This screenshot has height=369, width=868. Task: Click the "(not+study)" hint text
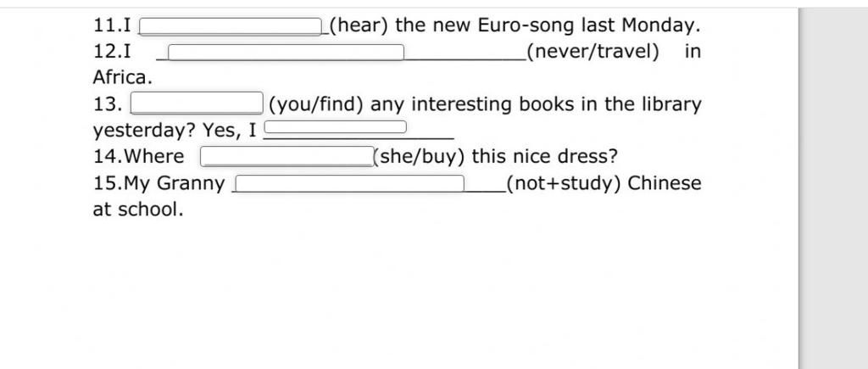[x=563, y=183]
